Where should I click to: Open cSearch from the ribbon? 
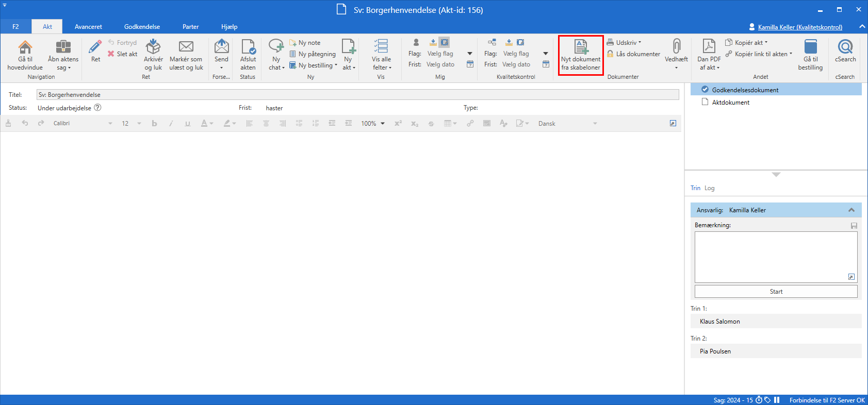point(845,47)
